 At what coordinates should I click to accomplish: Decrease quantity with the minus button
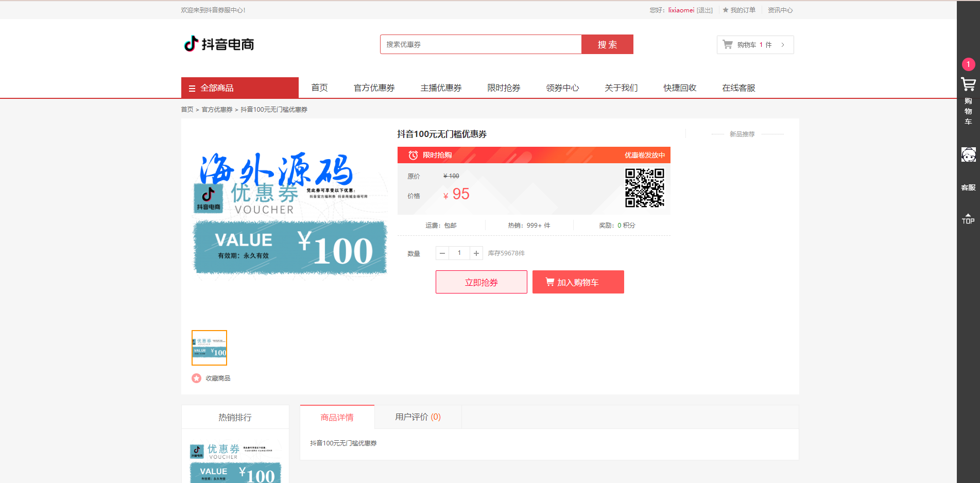pos(442,253)
